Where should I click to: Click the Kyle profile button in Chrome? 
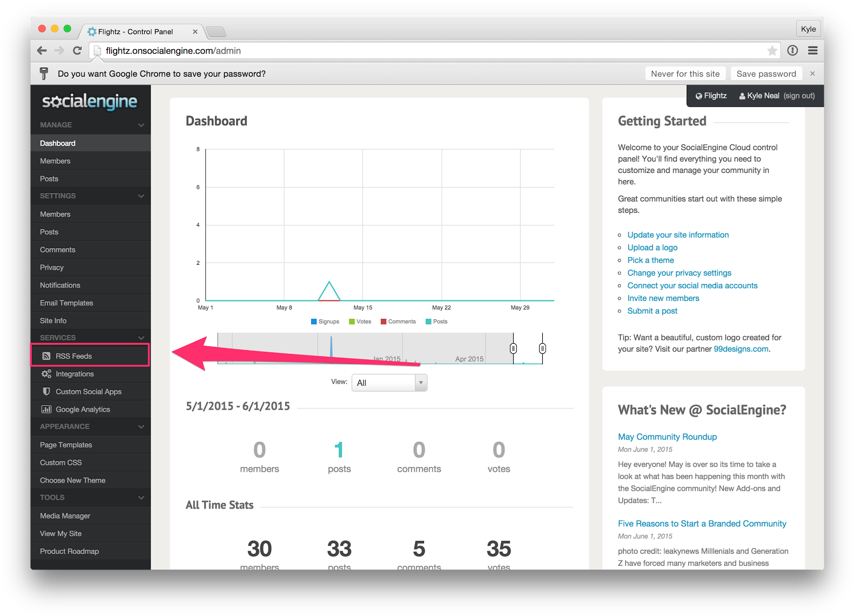(808, 29)
